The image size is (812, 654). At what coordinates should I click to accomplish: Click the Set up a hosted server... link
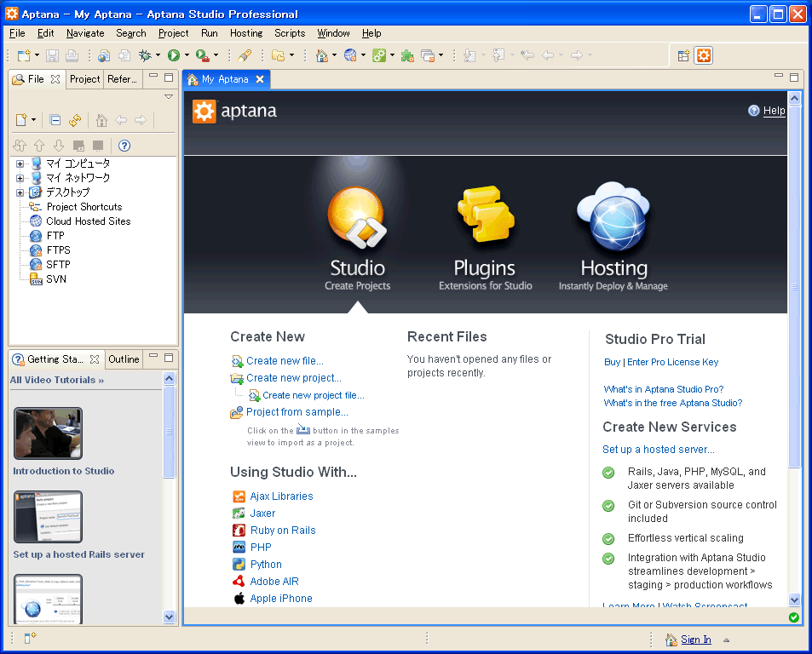pos(658,450)
